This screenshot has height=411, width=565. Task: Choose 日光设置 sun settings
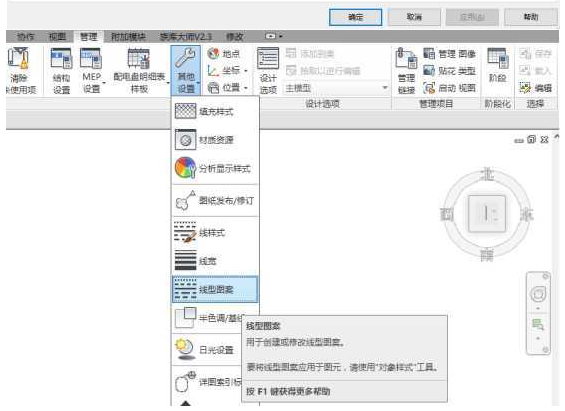point(207,349)
